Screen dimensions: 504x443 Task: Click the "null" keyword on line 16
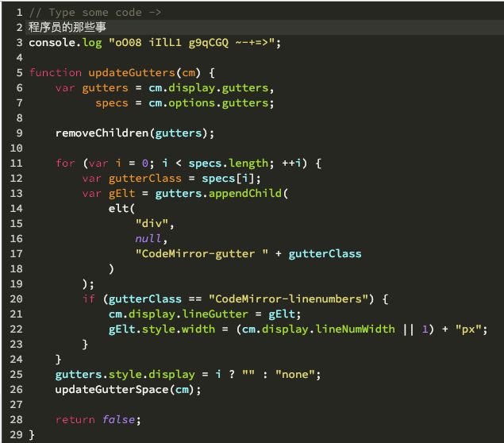point(148,238)
